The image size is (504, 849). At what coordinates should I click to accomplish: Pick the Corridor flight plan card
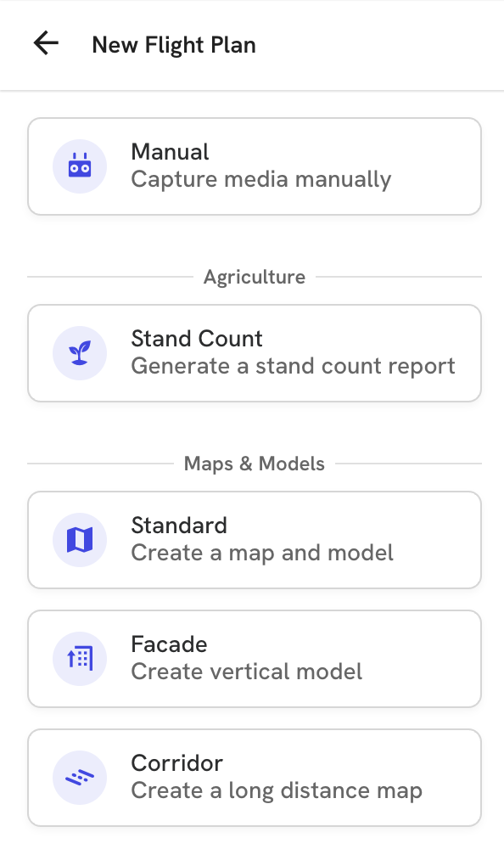(x=255, y=778)
